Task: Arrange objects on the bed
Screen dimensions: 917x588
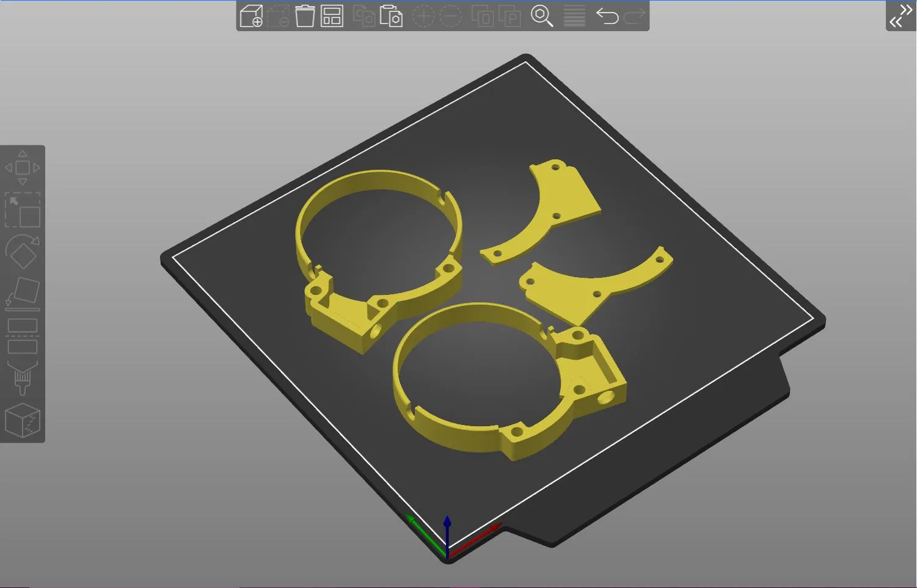Action: click(332, 15)
